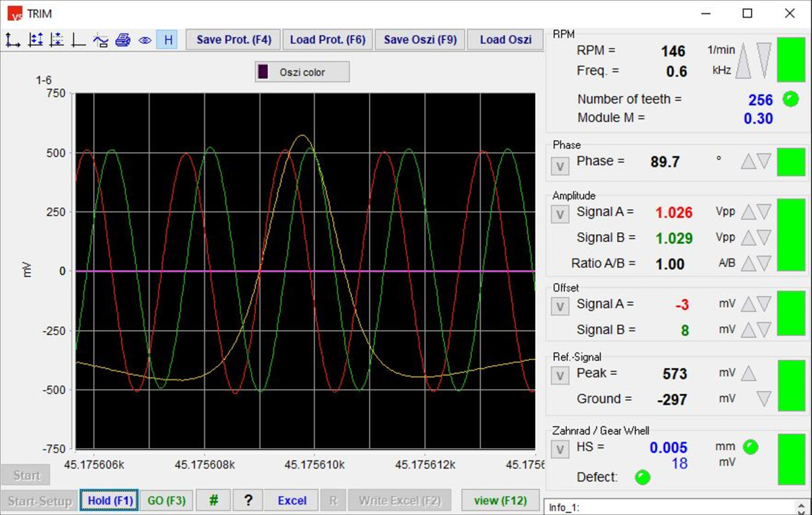This screenshot has height=515, width=812.
Task: Expand the Info_1 dropdown
Action: (x=802, y=507)
